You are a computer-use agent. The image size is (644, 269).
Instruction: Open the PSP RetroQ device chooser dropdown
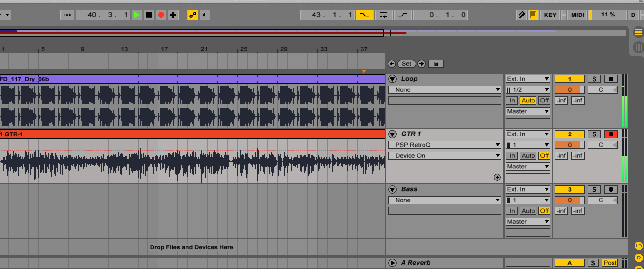point(444,145)
